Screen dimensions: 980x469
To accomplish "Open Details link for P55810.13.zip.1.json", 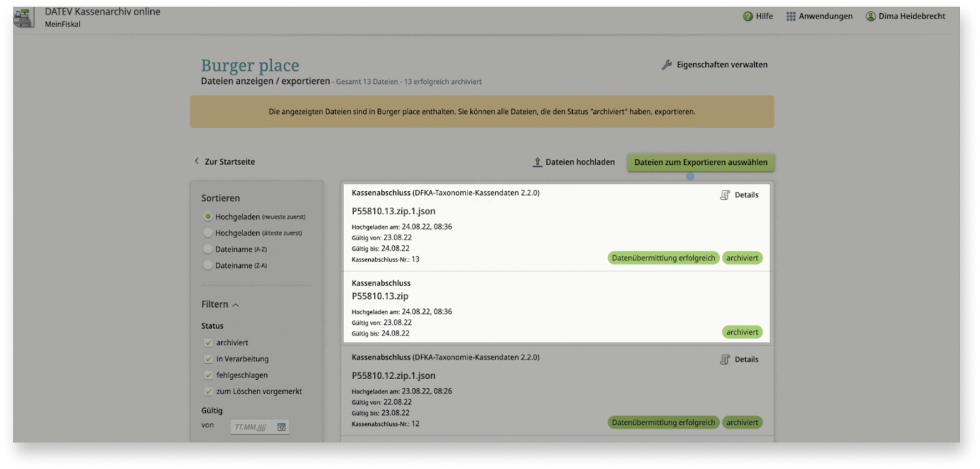I will click(746, 195).
